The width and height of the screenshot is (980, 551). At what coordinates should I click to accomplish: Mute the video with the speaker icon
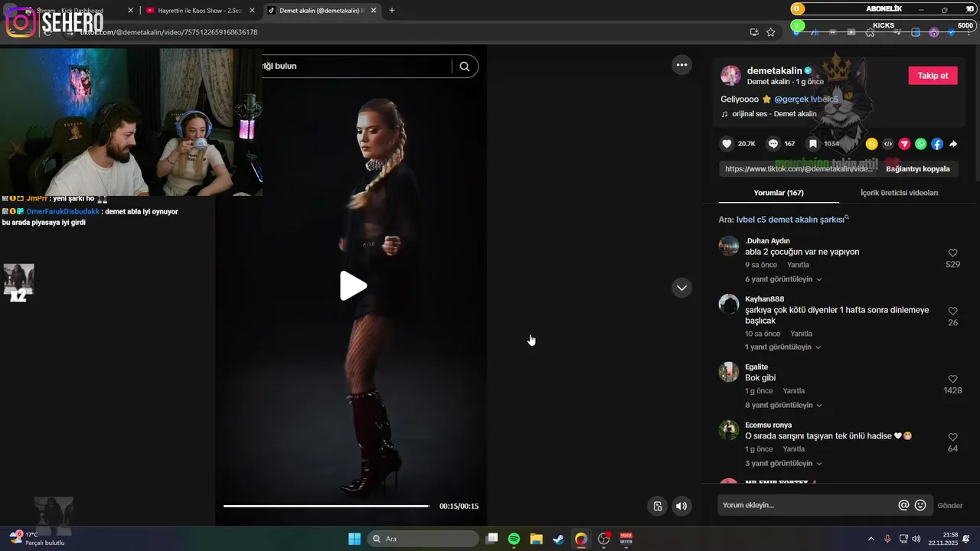(681, 506)
